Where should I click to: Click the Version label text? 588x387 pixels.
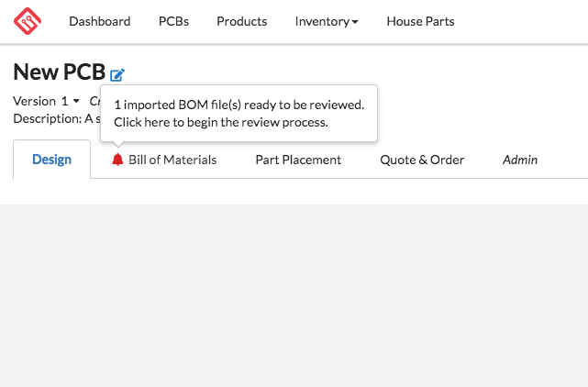[34, 101]
